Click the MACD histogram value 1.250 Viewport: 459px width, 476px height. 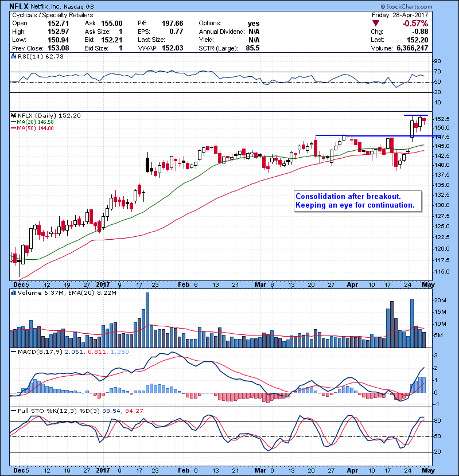coord(120,352)
